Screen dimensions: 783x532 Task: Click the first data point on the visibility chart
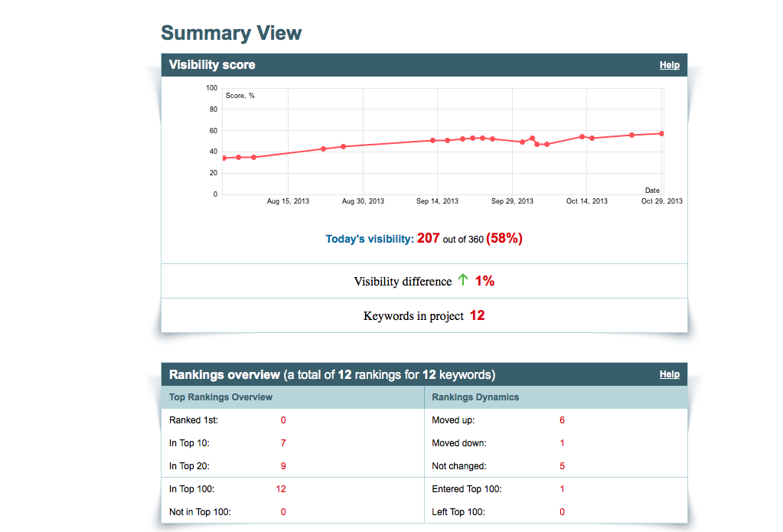click(224, 158)
